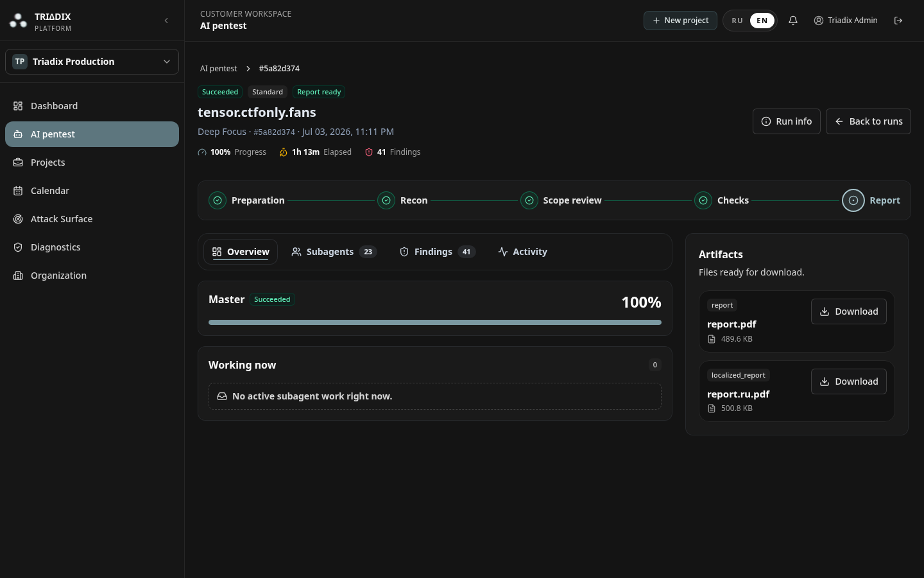Click the Artifacts heading
This screenshot has width=924, height=578.
(x=721, y=254)
